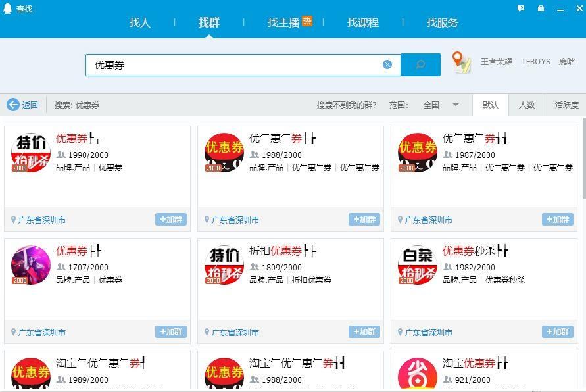
Task: Minimize the 查找 window
Action: (x=560, y=9)
